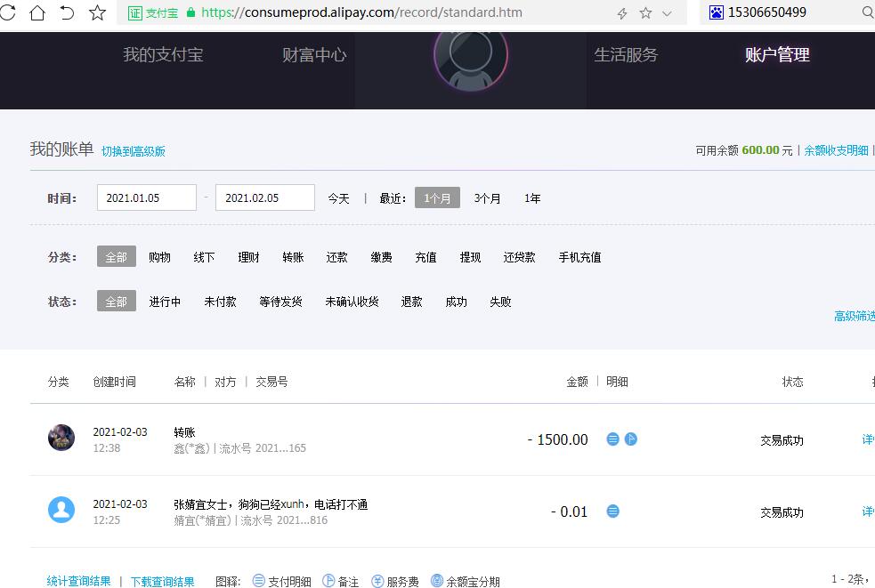Open the 账户管理 tab
This screenshot has height=588, width=875.
tap(777, 54)
